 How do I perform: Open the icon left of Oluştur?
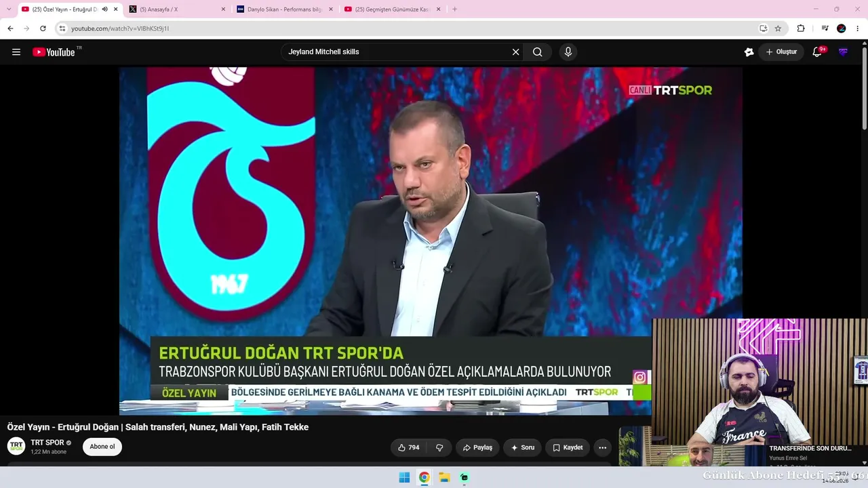[x=749, y=52]
